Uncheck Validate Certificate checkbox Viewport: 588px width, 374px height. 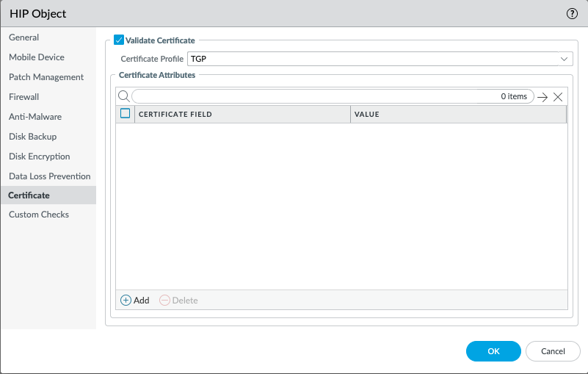pyautogui.click(x=119, y=40)
